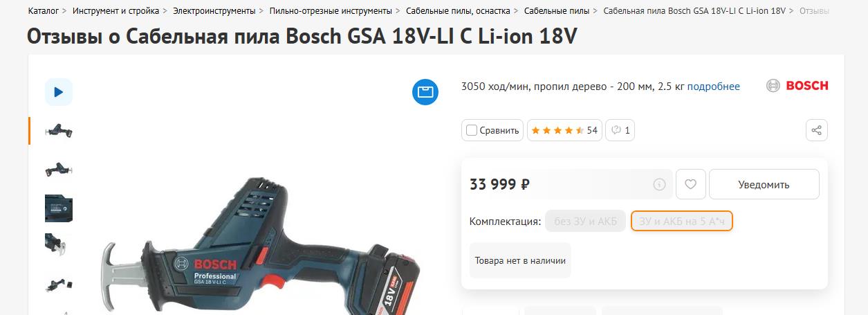
Task: Select the без ЗУ и АКБ configuration
Action: (585, 221)
